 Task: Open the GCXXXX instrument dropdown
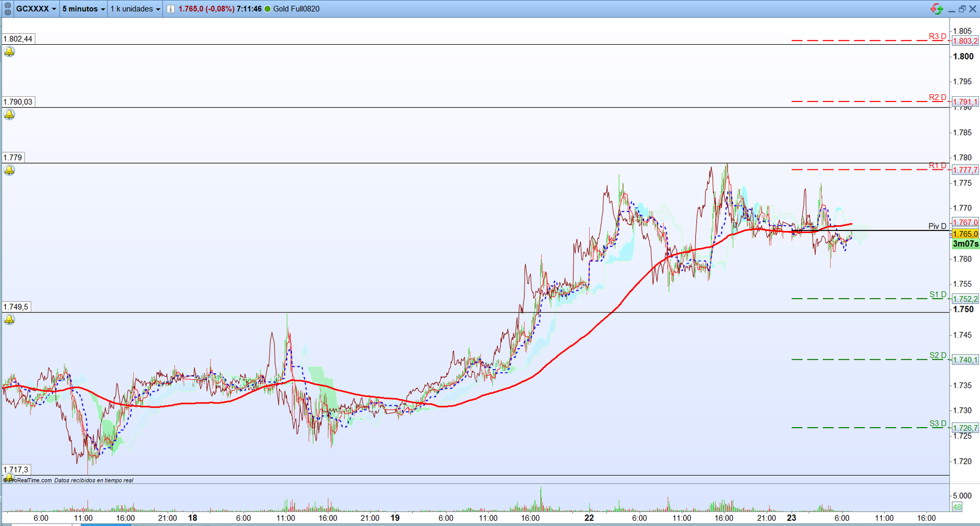tap(36, 9)
